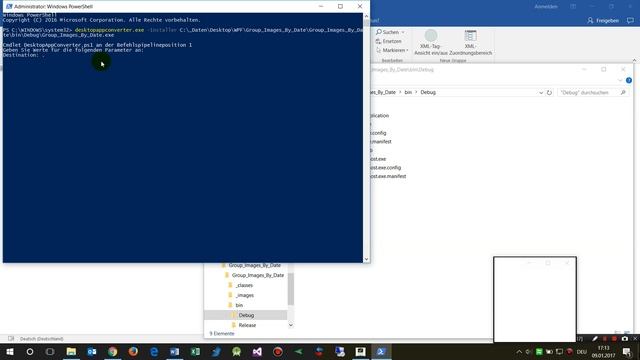Screen dimensions: 640x360
Task: Show hidden system tray icons
Action: coord(519,352)
